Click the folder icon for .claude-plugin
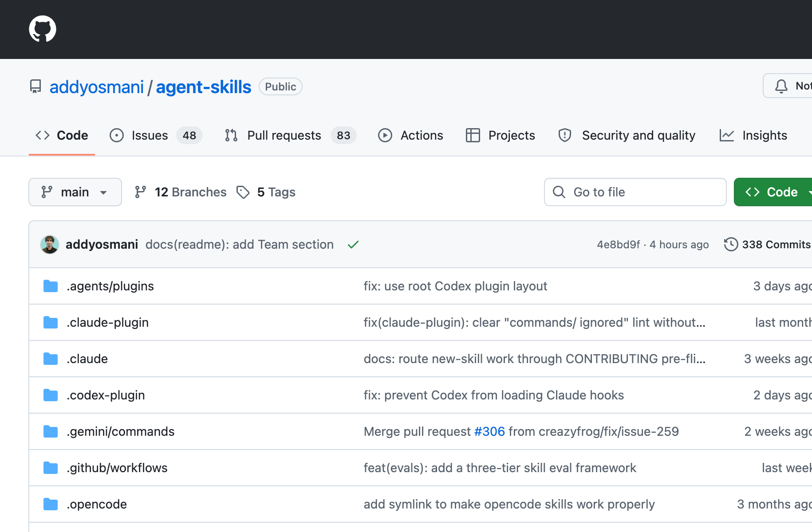Screen dimensions: 812x532 point(51,322)
